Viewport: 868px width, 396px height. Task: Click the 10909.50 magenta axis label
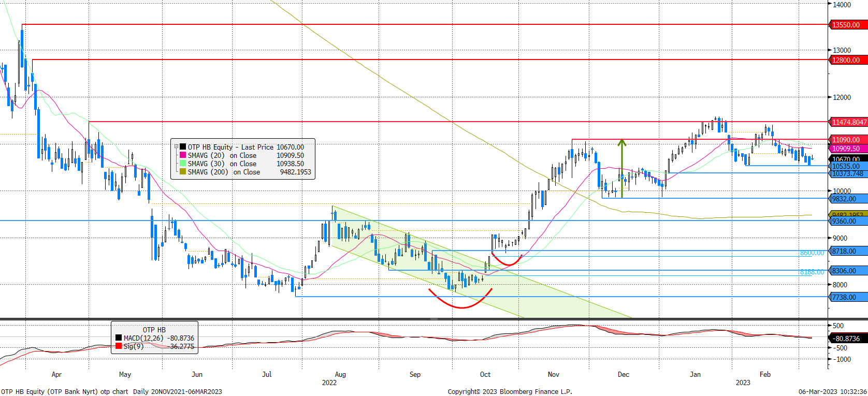[x=848, y=149]
